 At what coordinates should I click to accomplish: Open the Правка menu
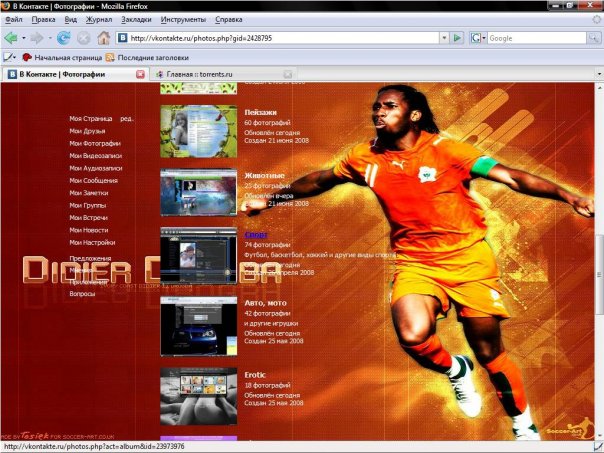[43, 19]
